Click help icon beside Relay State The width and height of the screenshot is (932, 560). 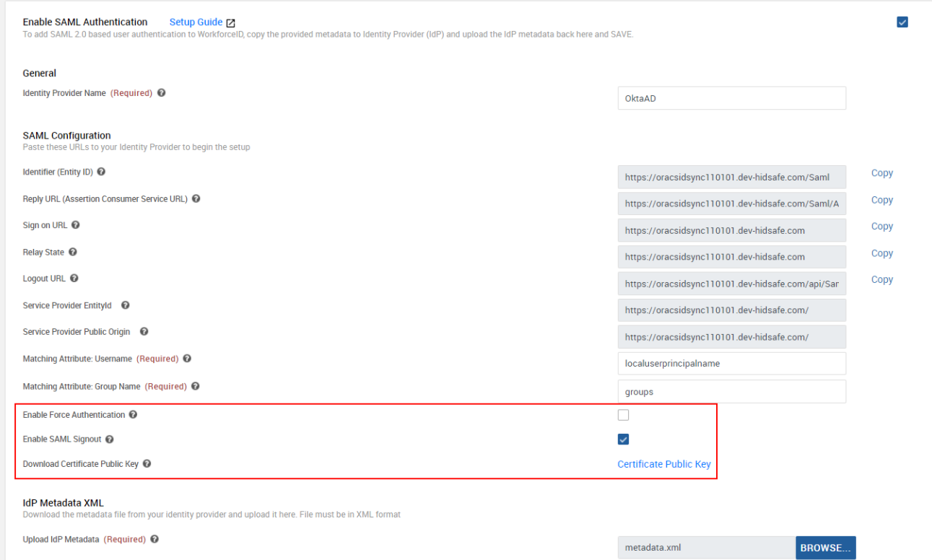click(x=73, y=252)
